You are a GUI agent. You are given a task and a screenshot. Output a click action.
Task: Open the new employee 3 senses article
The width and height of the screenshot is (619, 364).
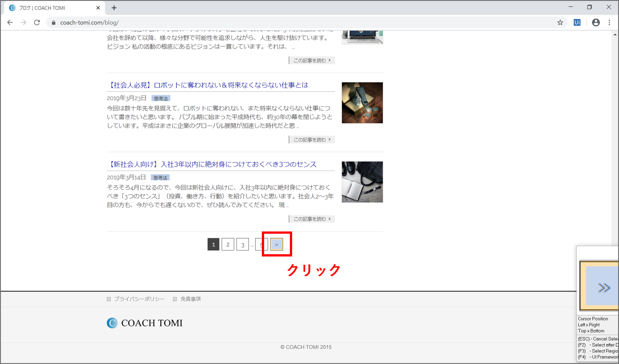[x=212, y=164]
